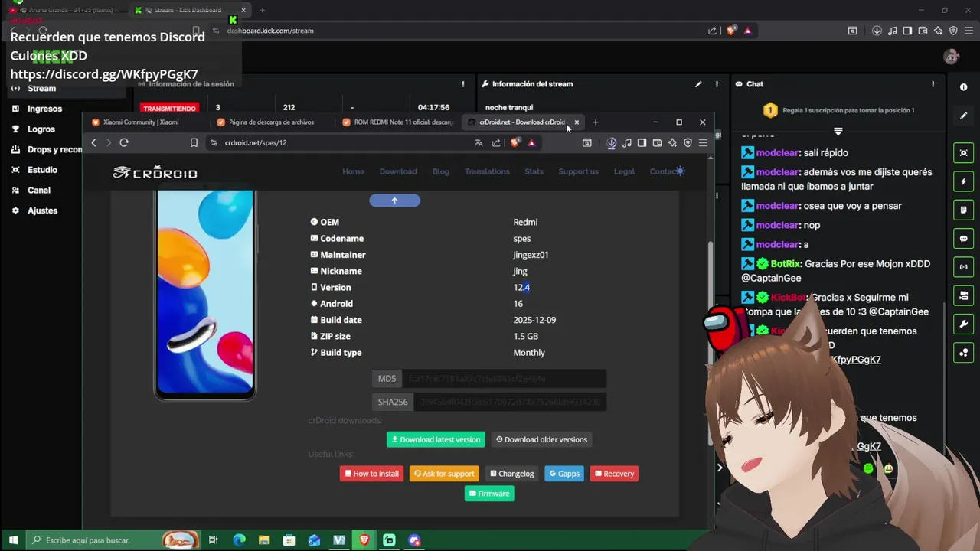Expand chat leaderboard collapse handle

[x=838, y=131]
